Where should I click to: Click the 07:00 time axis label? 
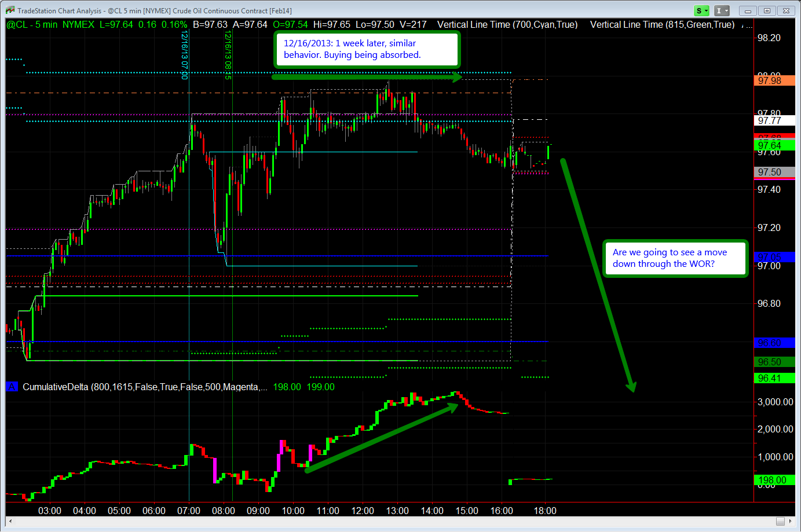(189, 511)
